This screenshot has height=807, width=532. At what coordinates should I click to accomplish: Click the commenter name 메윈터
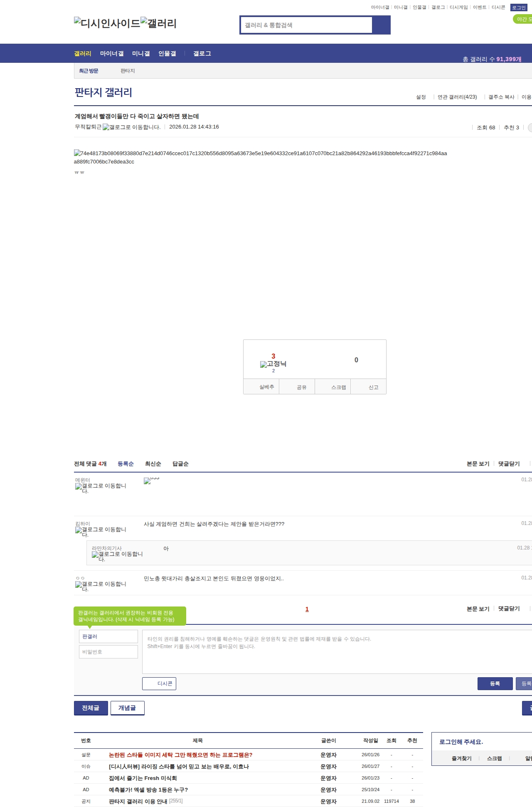coord(82,480)
